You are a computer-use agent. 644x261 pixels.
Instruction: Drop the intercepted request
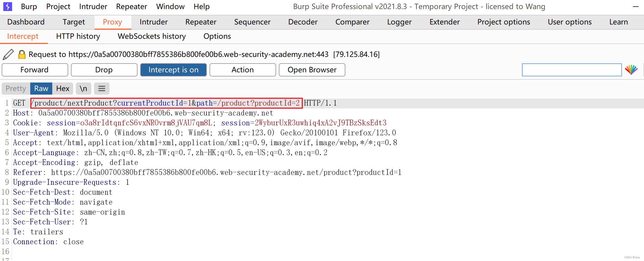[104, 70]
